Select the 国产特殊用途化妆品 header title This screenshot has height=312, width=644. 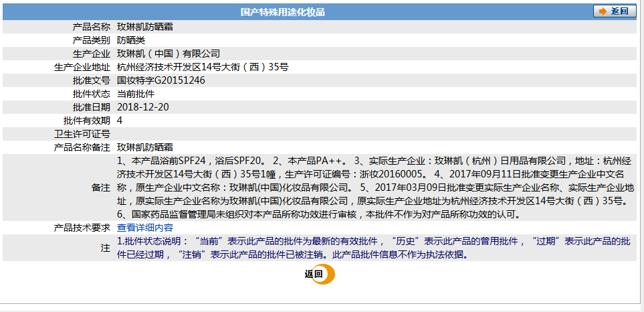283,12
